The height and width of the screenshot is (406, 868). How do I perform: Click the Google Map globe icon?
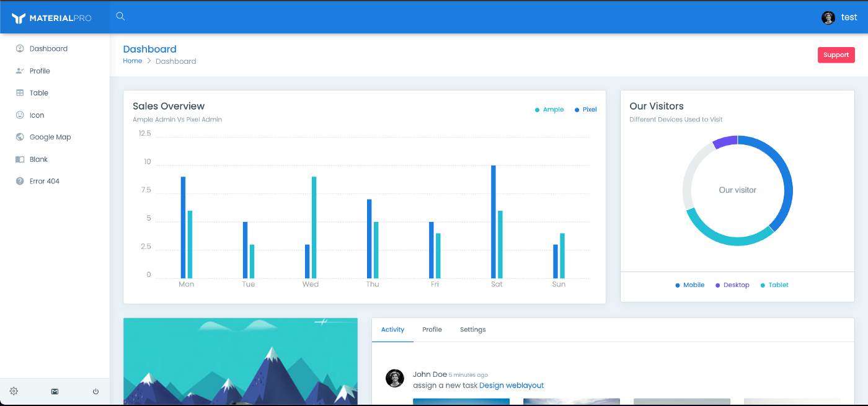[20, 137]
